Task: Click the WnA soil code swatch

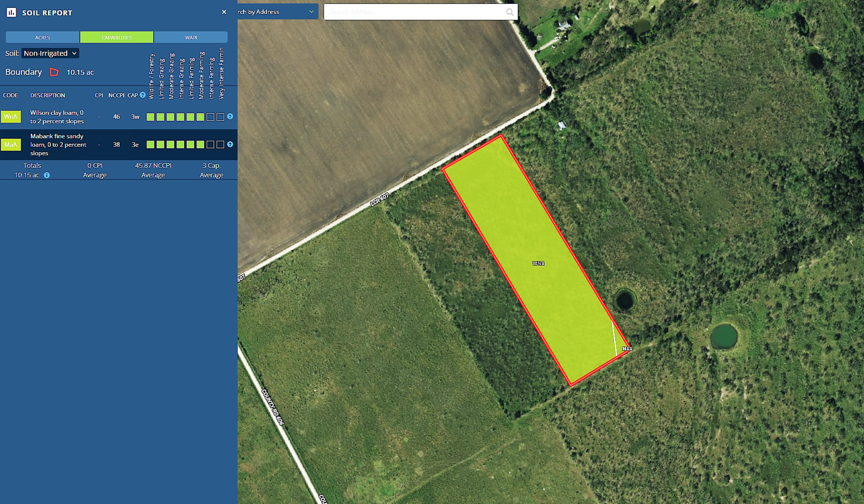Action: coord(10,116)
